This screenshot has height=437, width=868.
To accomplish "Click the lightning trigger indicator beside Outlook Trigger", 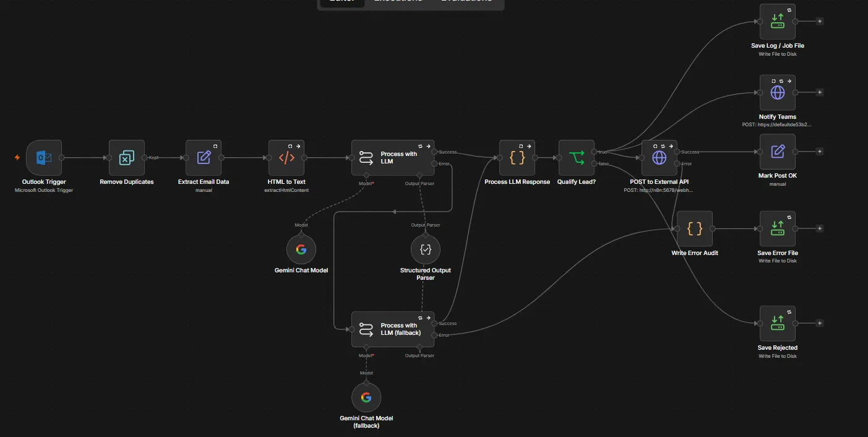I will (x=17, y=158).
